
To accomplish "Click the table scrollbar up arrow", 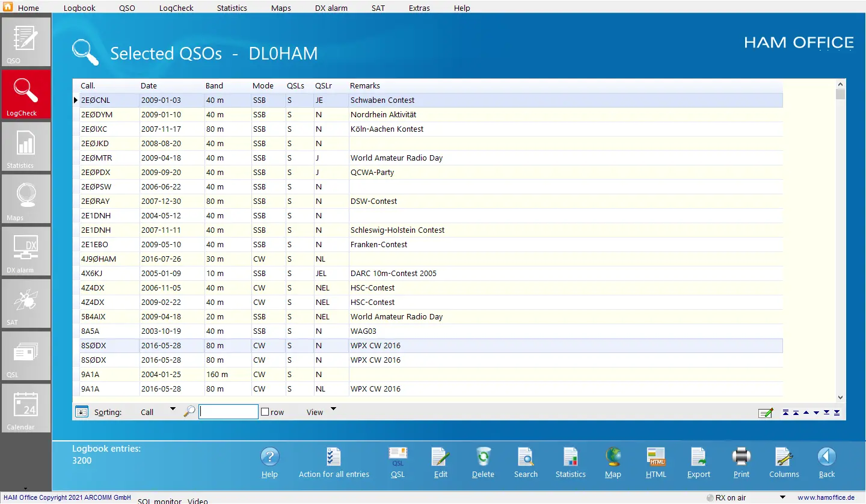I will pos(840,84).
